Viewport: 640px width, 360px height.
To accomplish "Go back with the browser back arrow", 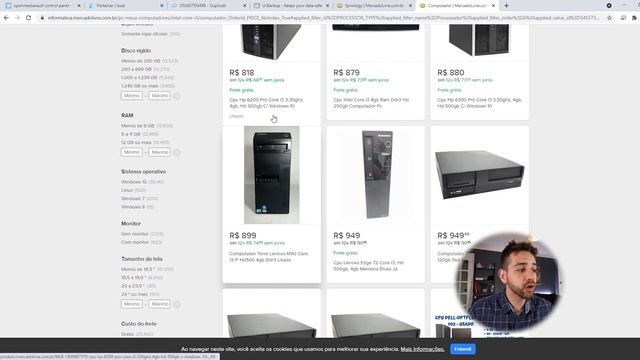I will tap(6, 18).
